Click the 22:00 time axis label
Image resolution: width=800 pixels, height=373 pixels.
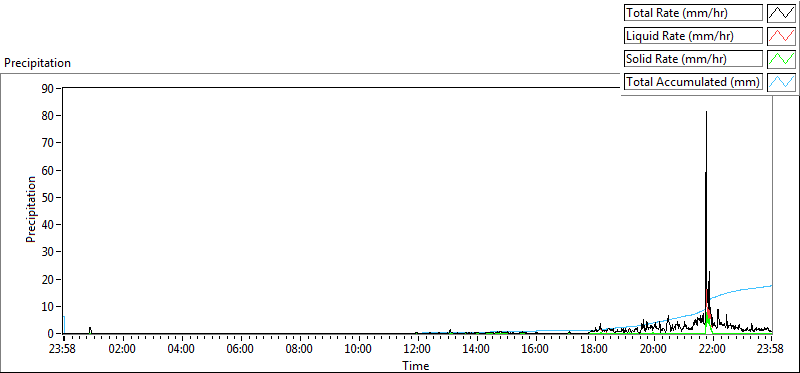coord(713,350)
